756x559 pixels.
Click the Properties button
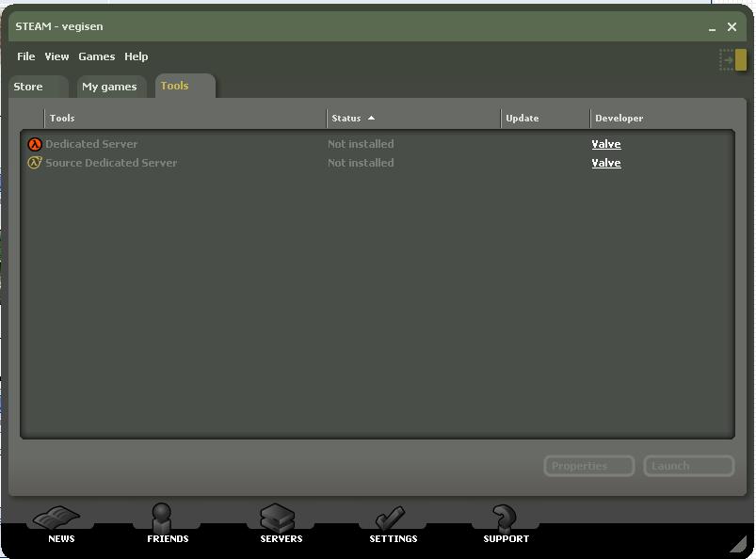tap(589, 466)
